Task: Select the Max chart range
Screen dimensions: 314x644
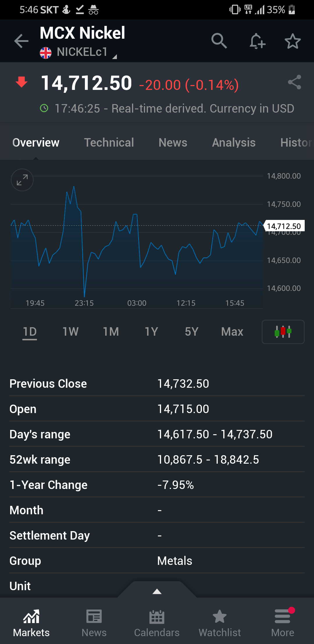Action: click(x=232, y=332)
